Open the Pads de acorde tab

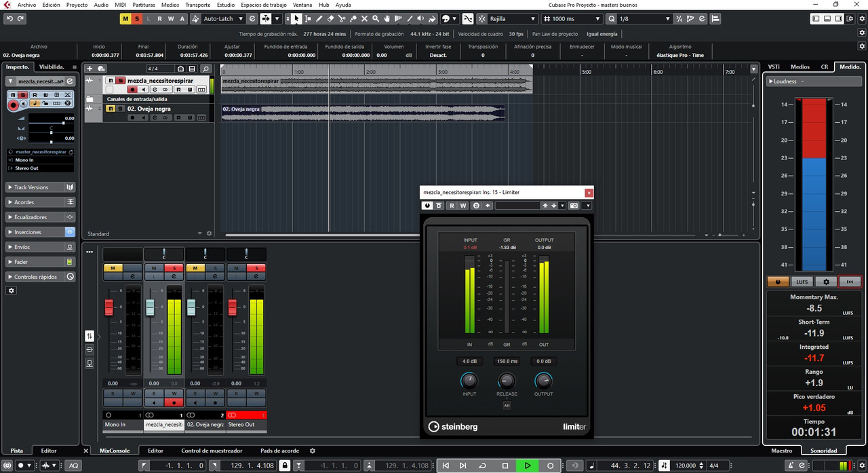point(279,451)
